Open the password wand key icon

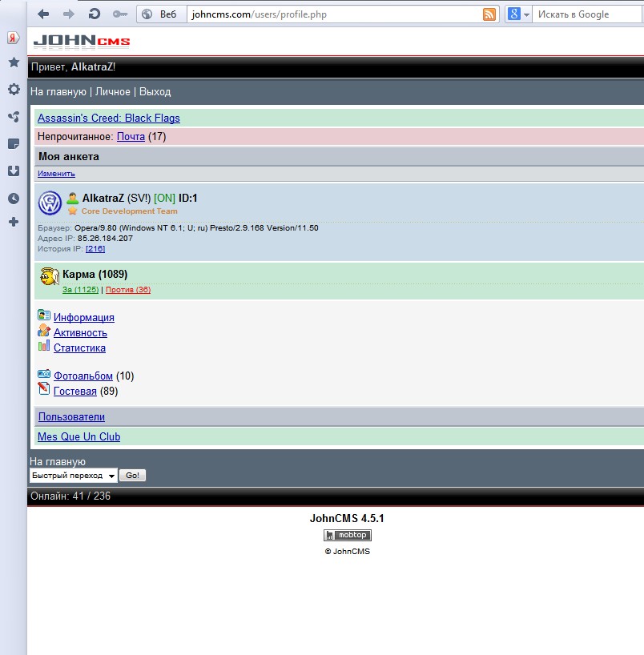[x=120, y=14]
